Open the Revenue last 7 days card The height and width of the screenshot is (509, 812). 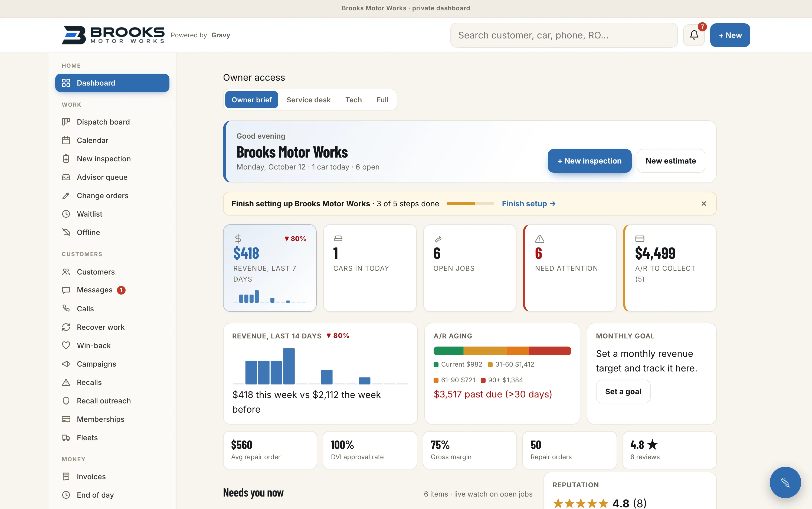point(270,268)
